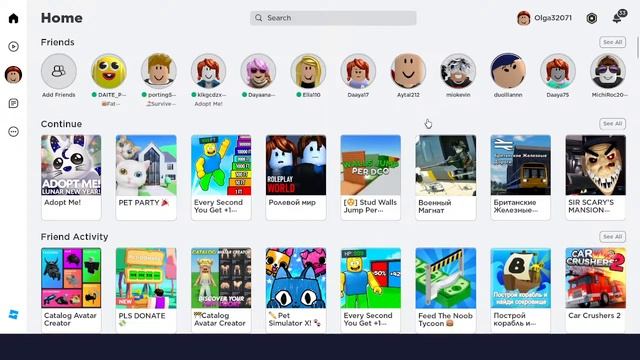This screenshot has width=640, height=360.
Task: Click the Add Friends icon
Action: [59, 71]
